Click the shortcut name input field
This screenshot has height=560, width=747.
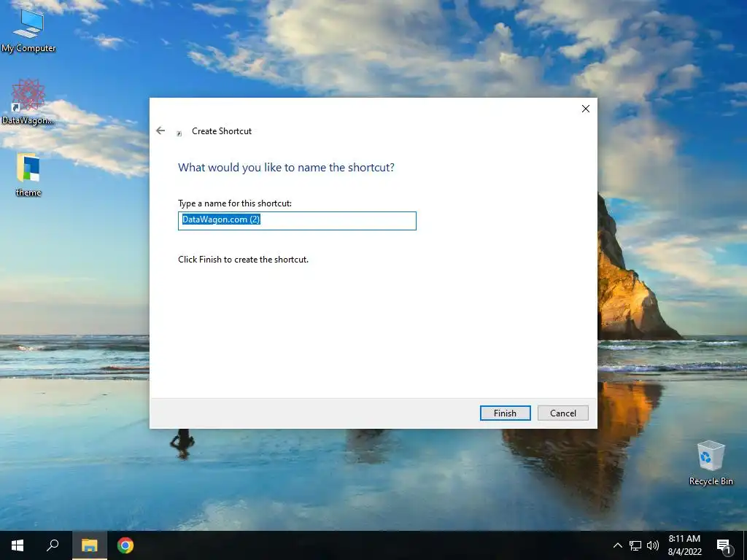297,220
